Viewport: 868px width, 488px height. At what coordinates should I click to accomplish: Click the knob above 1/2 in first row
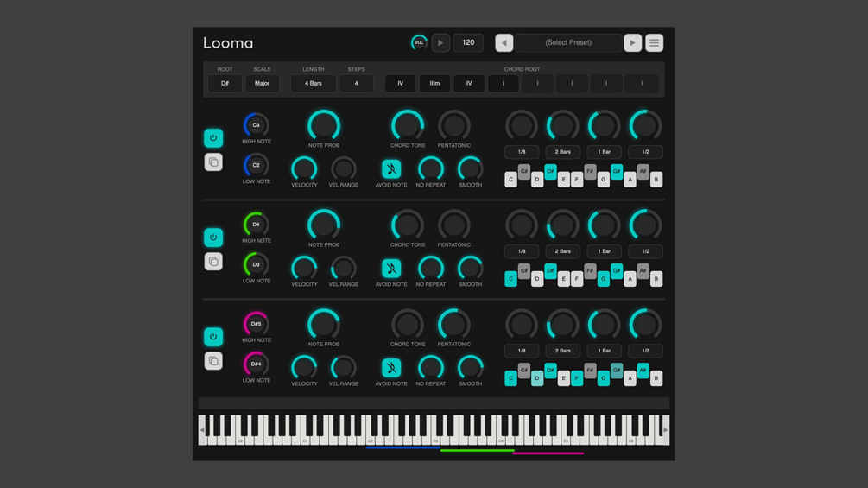tap(645, 125)
